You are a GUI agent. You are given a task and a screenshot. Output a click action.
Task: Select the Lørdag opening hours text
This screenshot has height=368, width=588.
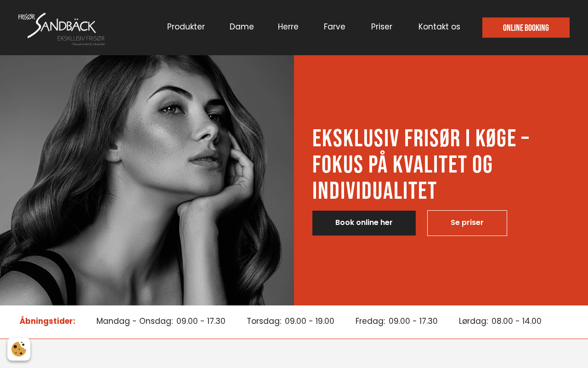tap(500, 321)
